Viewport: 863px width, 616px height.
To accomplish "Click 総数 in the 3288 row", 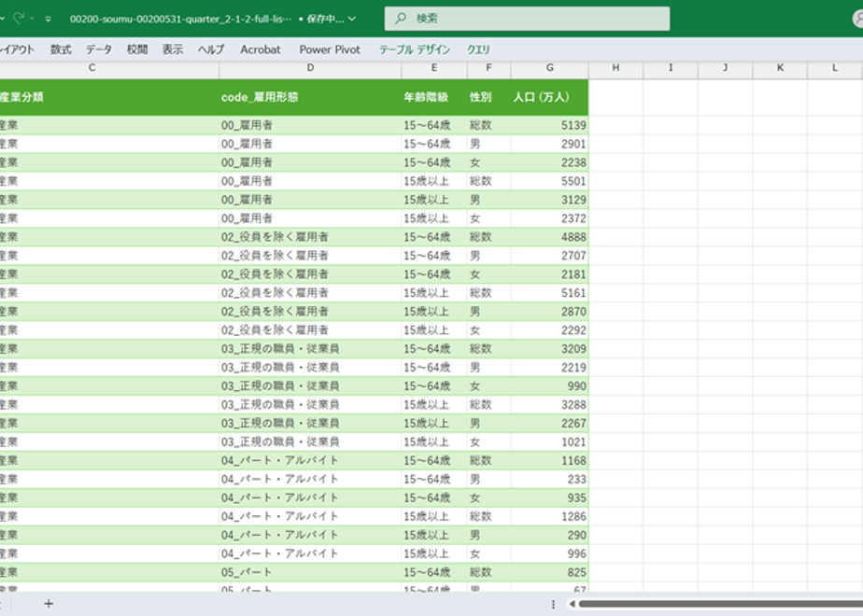I will 480,405.
